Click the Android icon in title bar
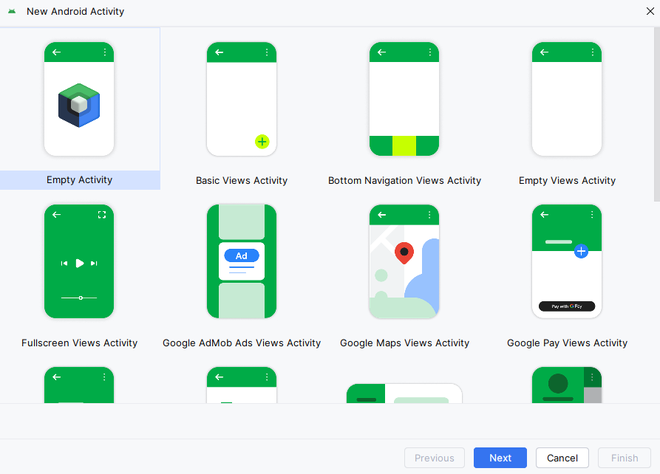 pyautogui.click(x=12, y=11)
